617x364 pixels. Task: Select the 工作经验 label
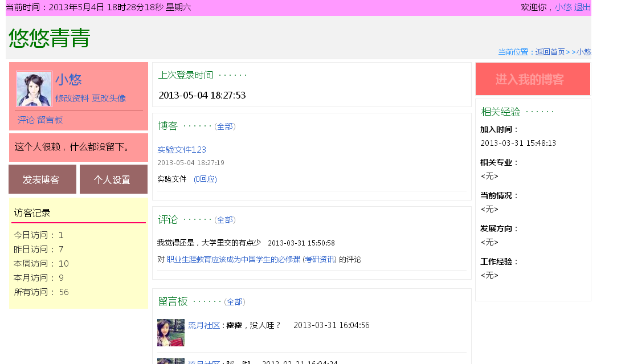pyautogui.click(x=499, y=261)
